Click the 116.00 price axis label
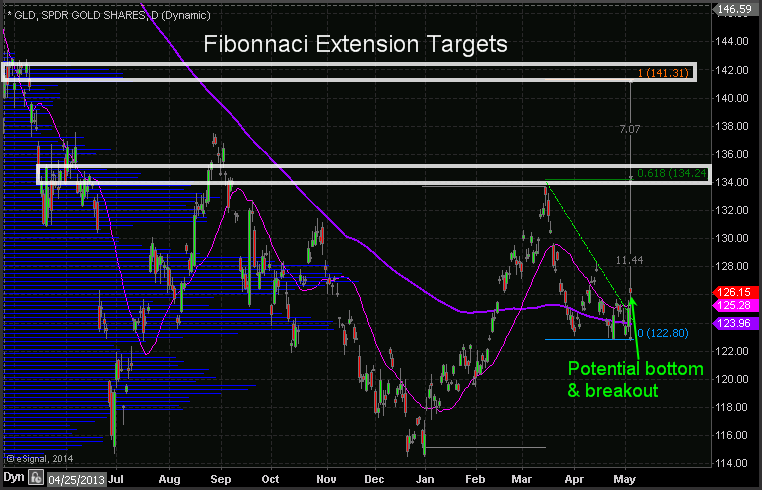762x490 pixels. (x=732, y=435)
